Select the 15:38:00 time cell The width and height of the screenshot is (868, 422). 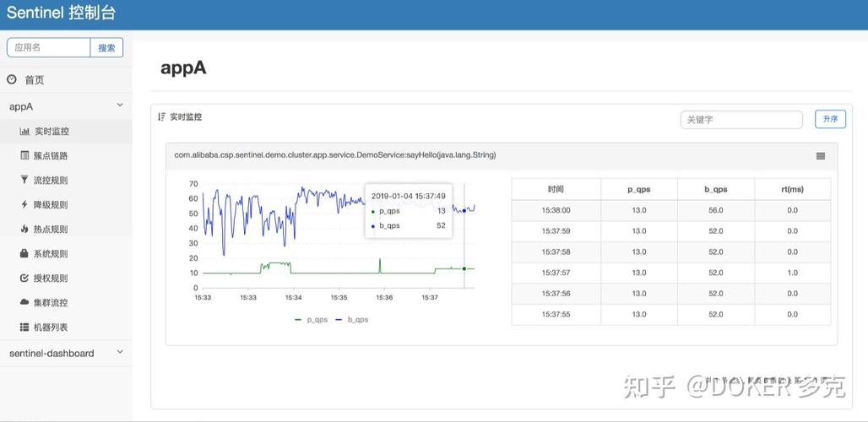point(556,210)
